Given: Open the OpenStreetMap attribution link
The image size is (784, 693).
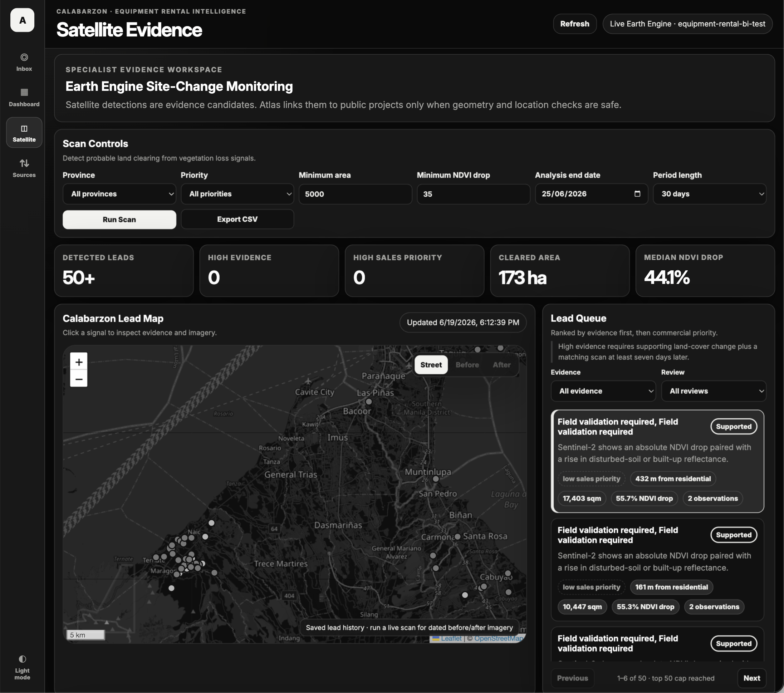Looking at the screenshot, I should tap(499, 638).
